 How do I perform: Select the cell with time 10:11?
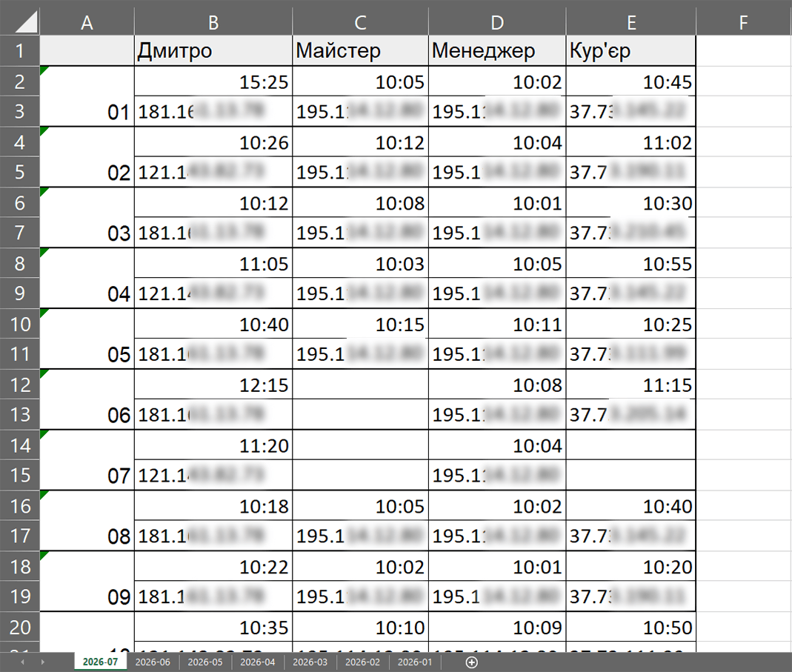[497, 324]
